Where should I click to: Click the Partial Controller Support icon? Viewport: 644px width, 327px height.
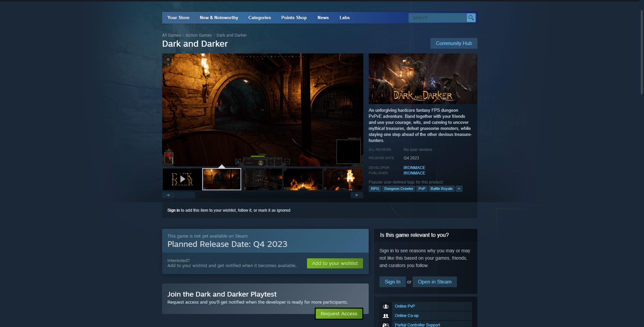[x=385, y=324]
